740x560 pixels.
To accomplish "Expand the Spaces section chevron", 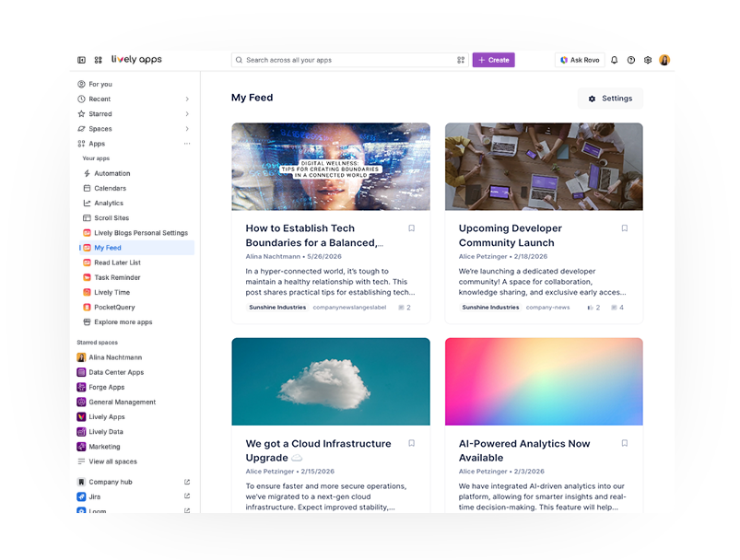I will 187,129.
